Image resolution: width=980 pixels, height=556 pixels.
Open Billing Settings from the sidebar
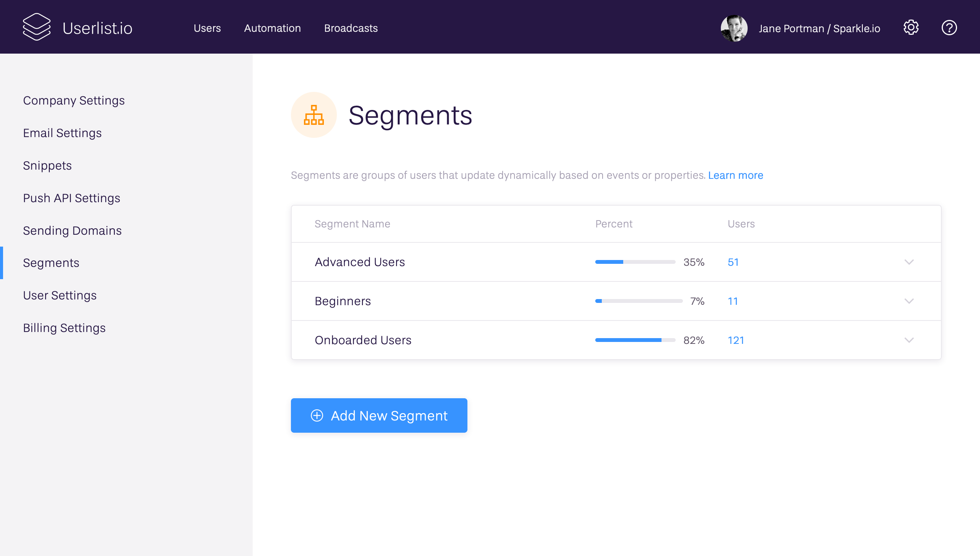click(x=64, y=328)
